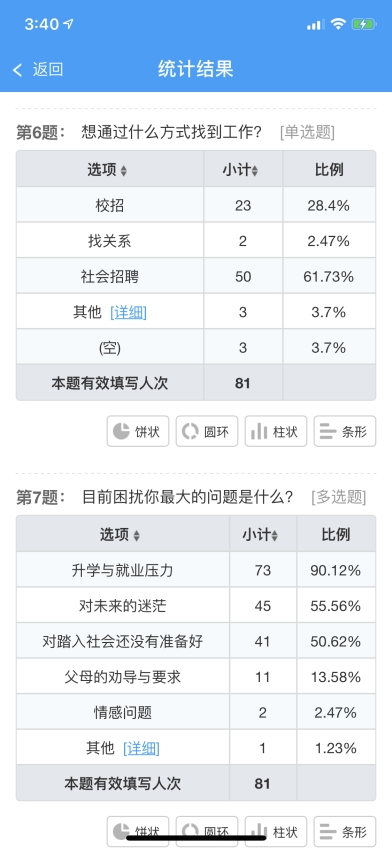Screen dimensions: 392x849
Task: Show question 7 as 柱状 column chart
Action: coord(276,831)
